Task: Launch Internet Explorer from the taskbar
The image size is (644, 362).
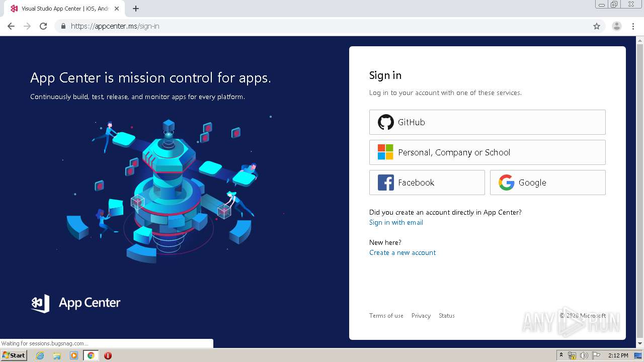Action: (40, 355)
